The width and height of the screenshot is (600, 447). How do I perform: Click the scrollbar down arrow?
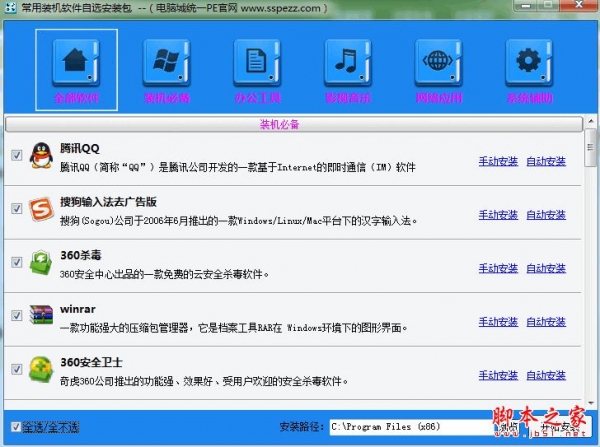click(x=591, y=403)
